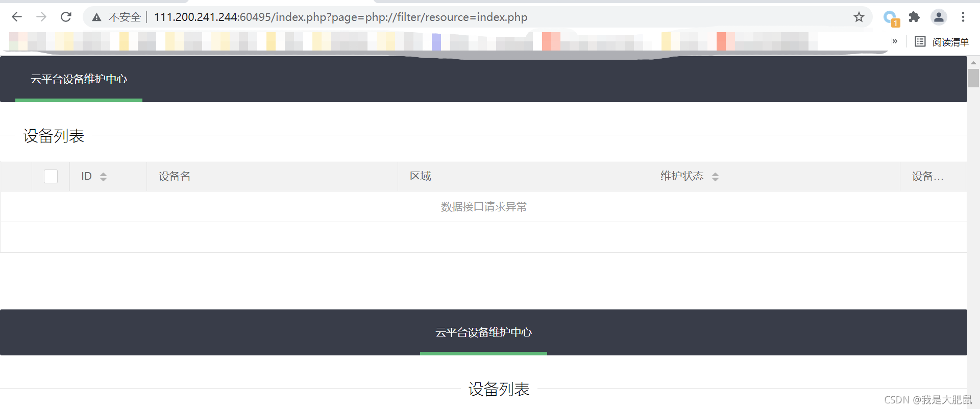
Task: Click the upper 设备列表 heading
Action: tap(54, 136)
